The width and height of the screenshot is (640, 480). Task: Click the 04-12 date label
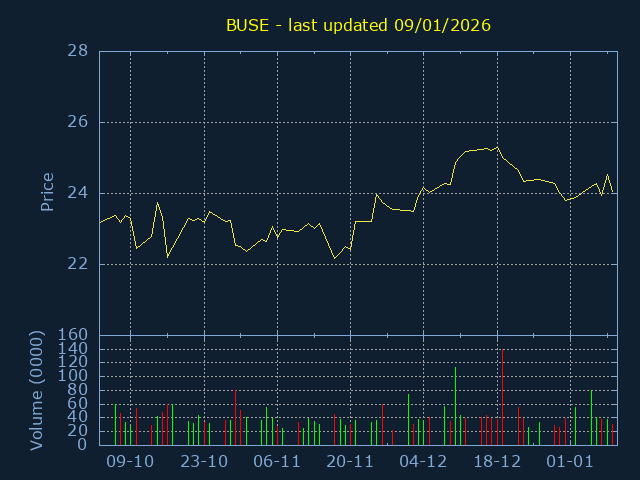point(423,462)
